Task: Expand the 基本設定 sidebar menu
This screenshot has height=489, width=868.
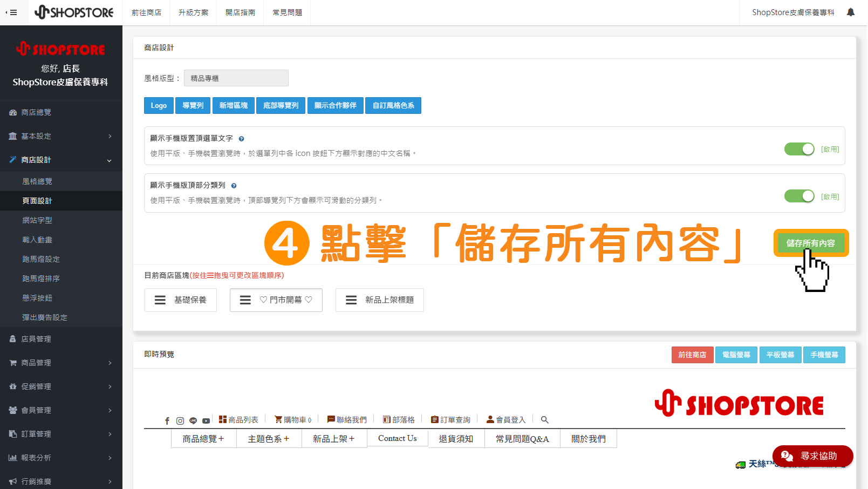Action: point(61,136)
